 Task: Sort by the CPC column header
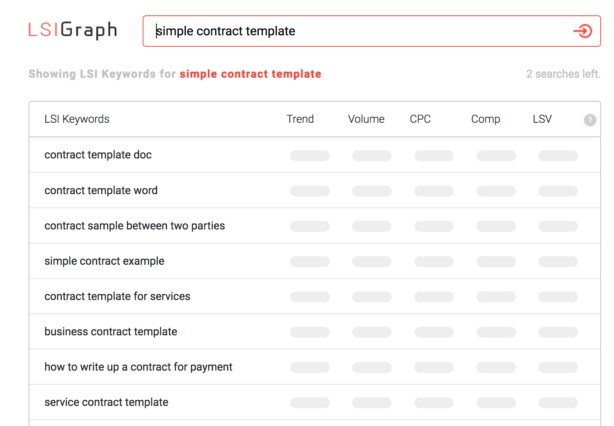(420, 119)
